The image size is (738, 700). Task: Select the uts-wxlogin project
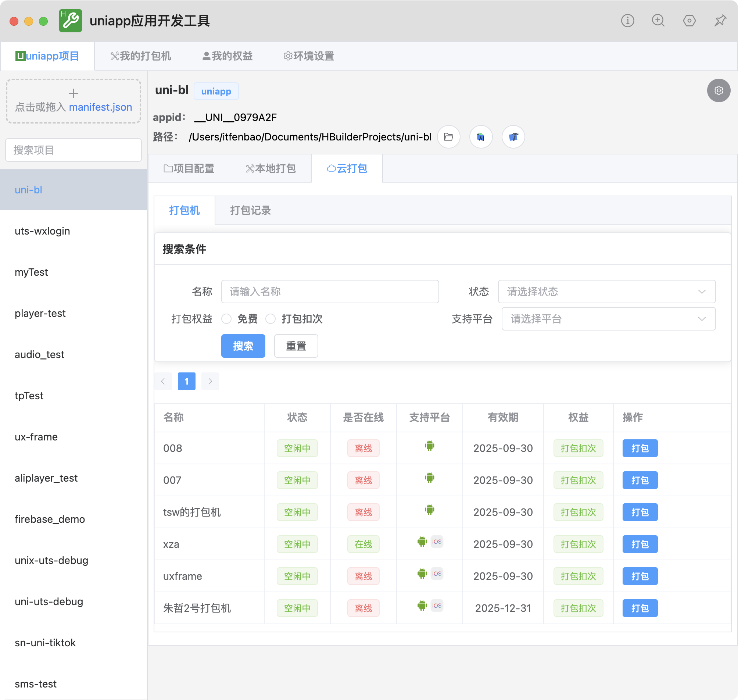coord(74,231)
